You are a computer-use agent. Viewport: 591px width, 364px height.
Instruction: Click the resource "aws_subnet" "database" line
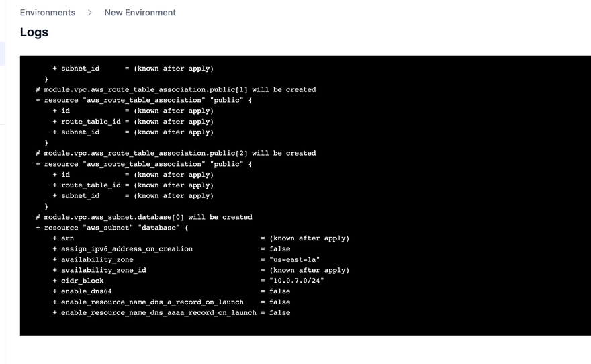[112, 228]
